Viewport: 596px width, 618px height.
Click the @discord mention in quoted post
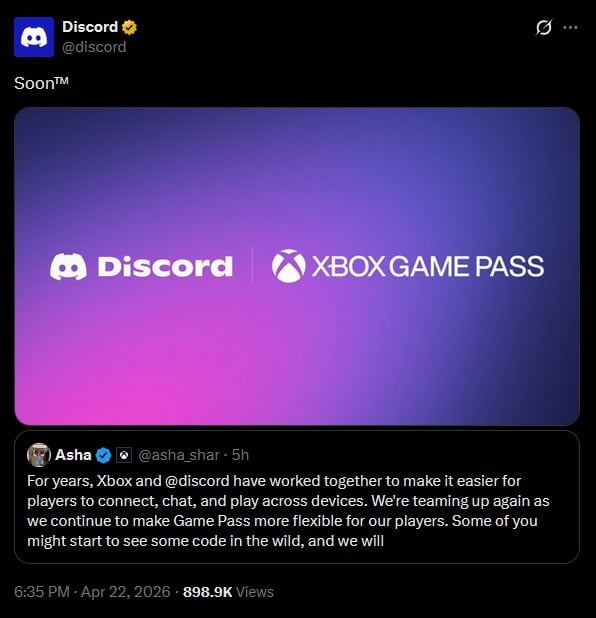197,481
